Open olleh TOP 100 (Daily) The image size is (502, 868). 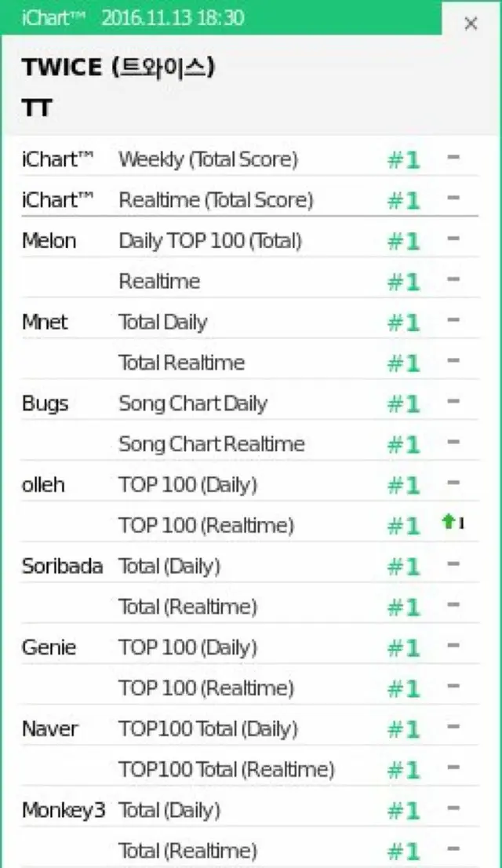coord(188,484)
